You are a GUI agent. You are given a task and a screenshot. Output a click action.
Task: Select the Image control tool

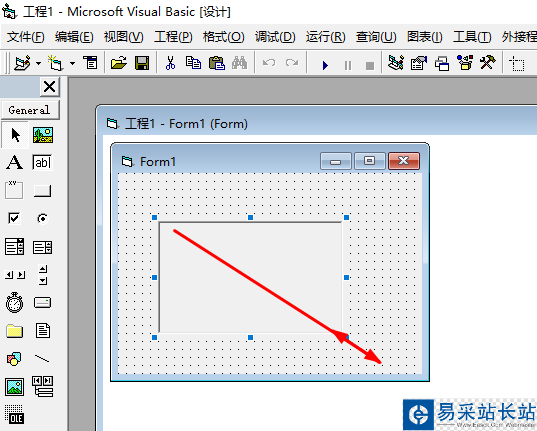(14, 387)
